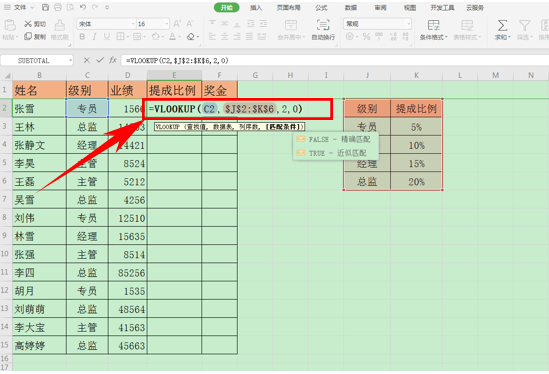This screenshot has height=374, width=549.
Task: Choose FALSE - 精确匹配 from the autocomplete list
Action: (335, 139)
